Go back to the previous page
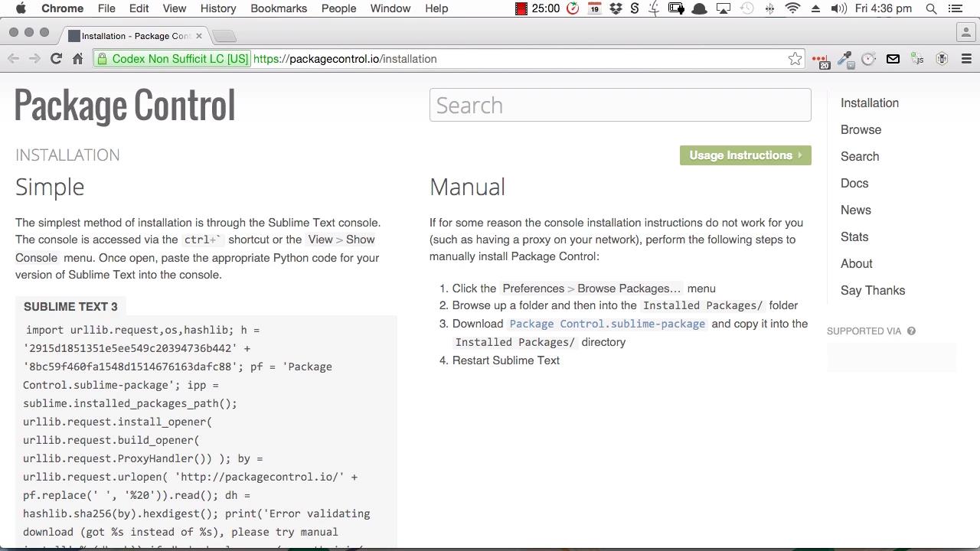980x551 pixels. [13, 59]
